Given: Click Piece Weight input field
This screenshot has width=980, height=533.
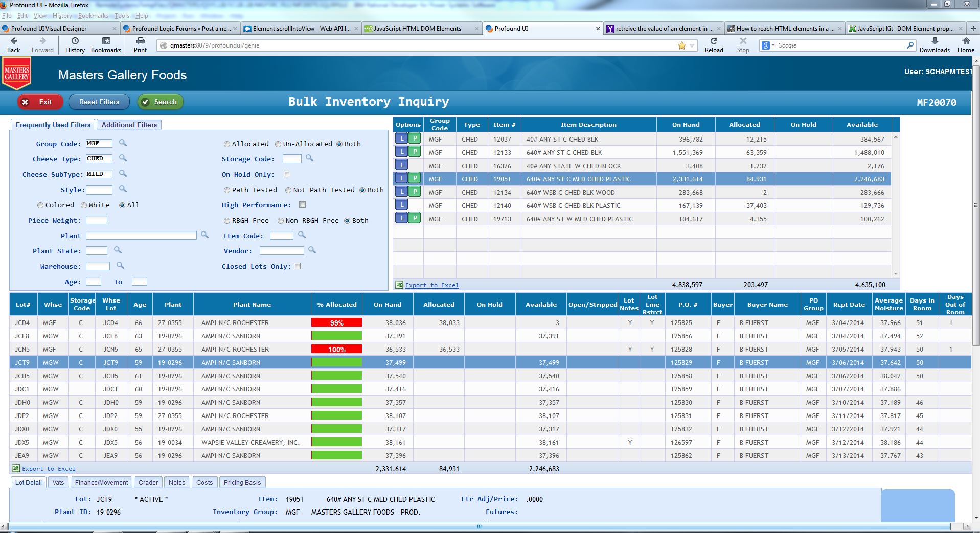Looking at the screenshot, I should point(97,220).
